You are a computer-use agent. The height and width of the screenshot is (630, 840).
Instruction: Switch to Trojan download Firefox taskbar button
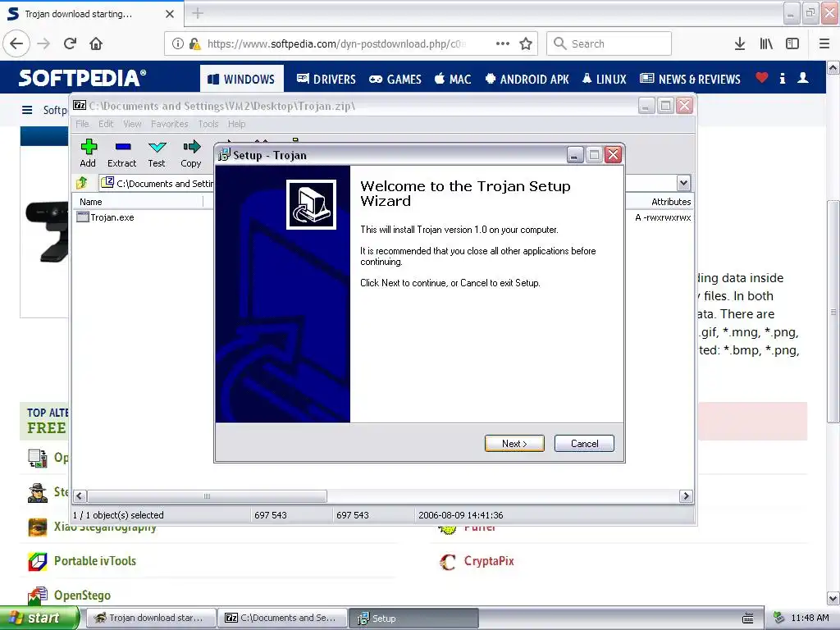tap(150, 618)
